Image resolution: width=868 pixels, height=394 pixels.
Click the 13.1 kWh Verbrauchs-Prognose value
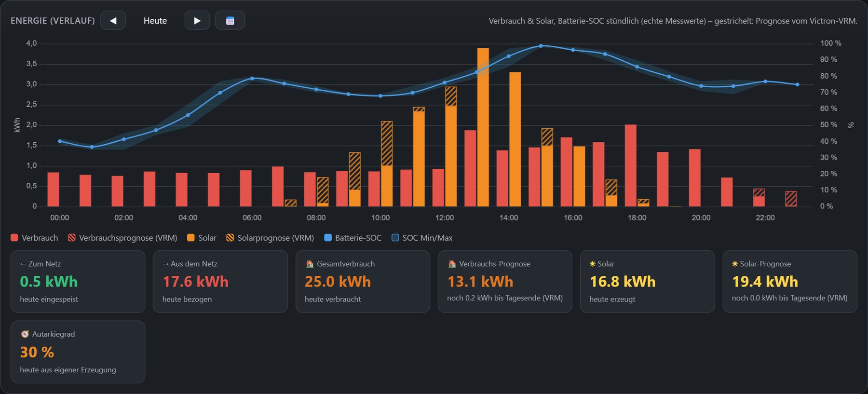[x=480, y=282]
